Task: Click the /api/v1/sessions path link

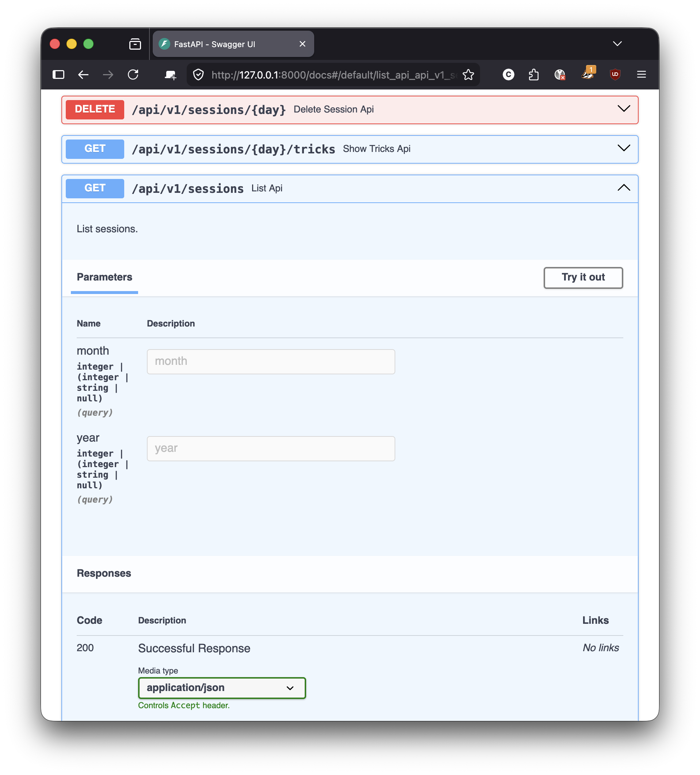Action: (188, 189)
